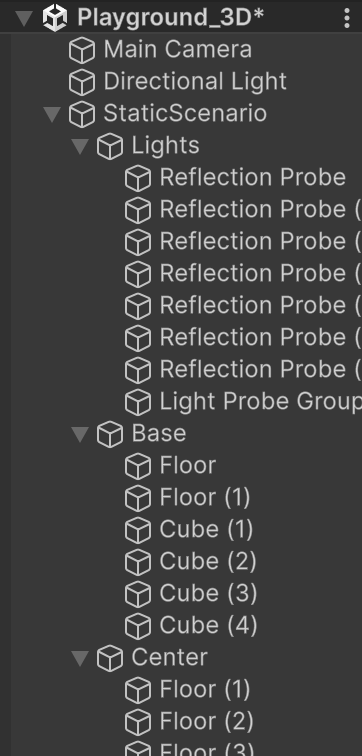Click the Unity scene icon beside Playground_3D
362x756 pixels.
[x=55, y=18]
